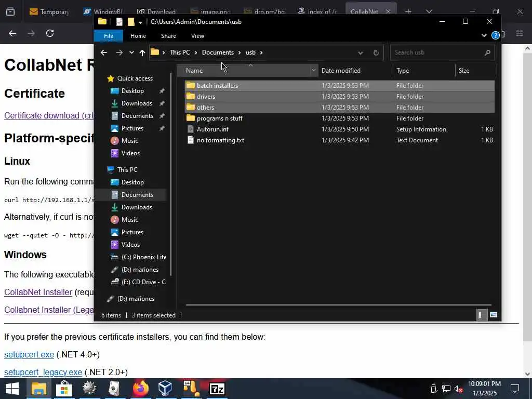Switch to the Share ribbon tab

(168, 36)
